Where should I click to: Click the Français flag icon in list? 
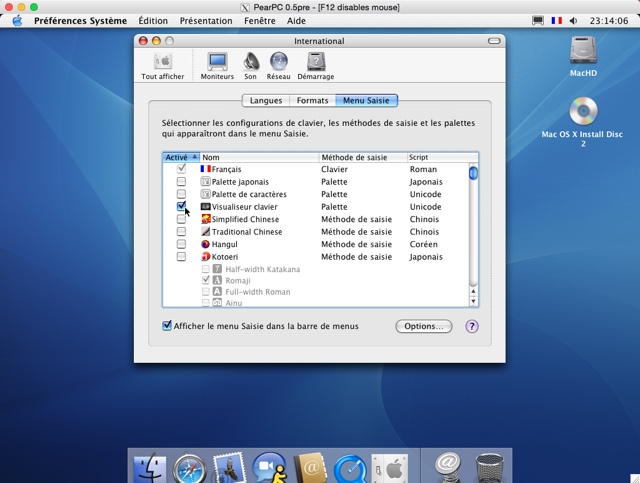(x=205, y=169)
